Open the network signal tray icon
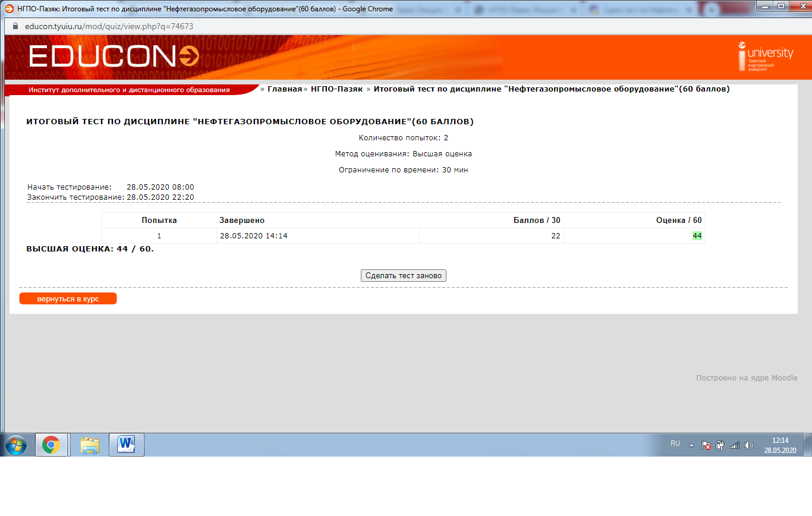 coord(735,445)
